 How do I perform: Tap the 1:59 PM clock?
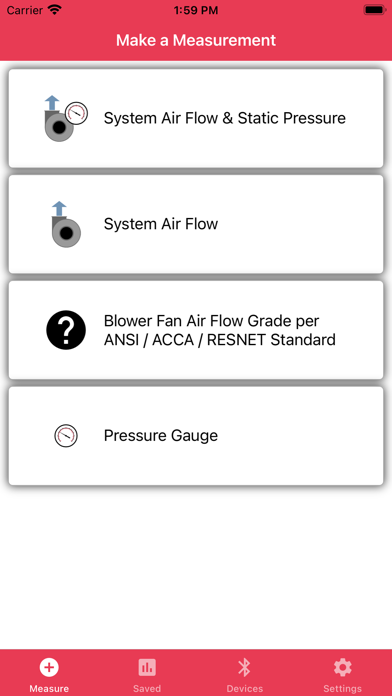point(196,10)
